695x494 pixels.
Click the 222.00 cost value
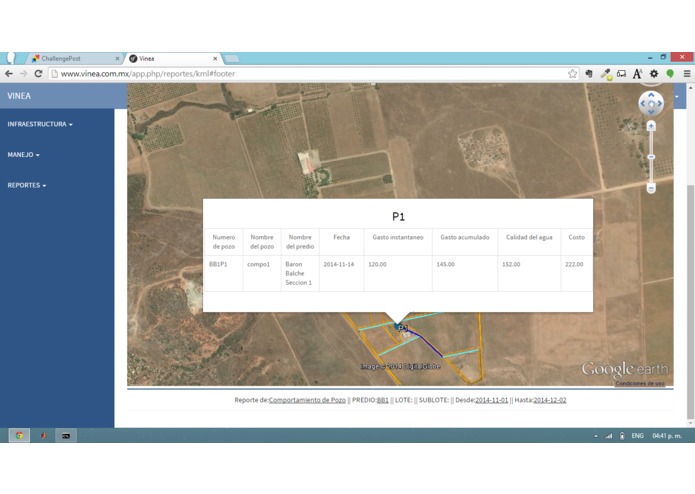pos(574,264)
